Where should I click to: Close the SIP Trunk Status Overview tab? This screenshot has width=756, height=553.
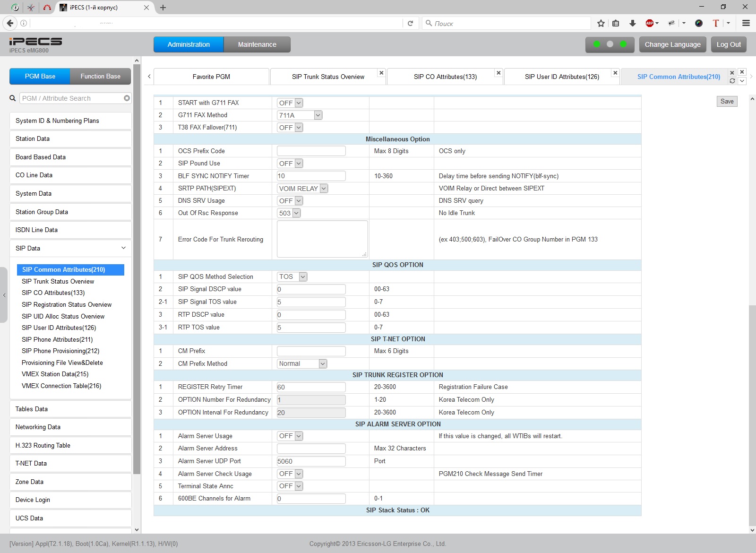[x=381, y=73]
